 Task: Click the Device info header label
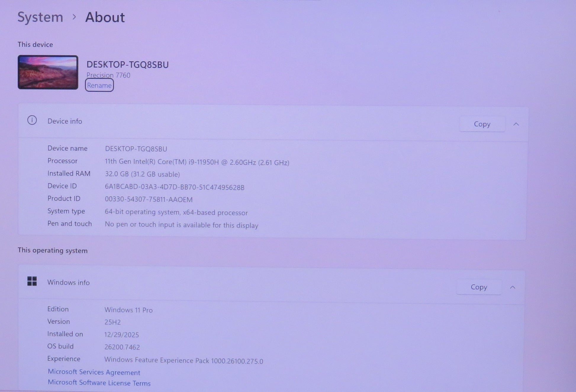pos(65,121)
